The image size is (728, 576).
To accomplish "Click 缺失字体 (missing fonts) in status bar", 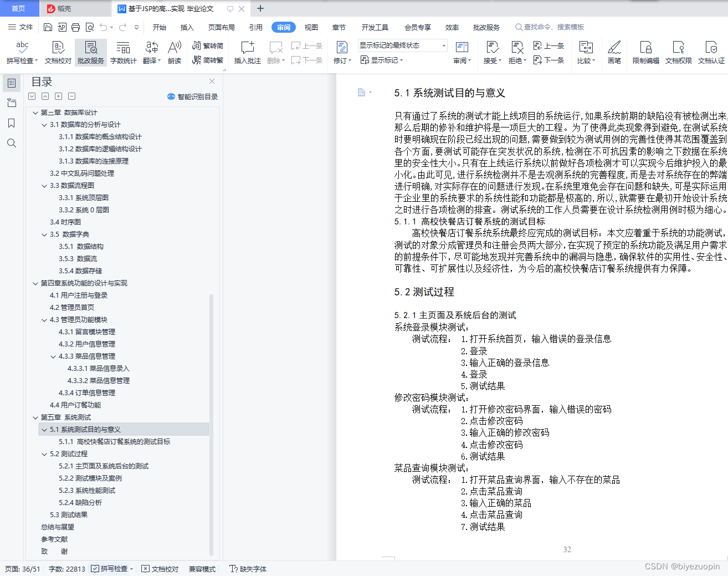I will 248,569.
